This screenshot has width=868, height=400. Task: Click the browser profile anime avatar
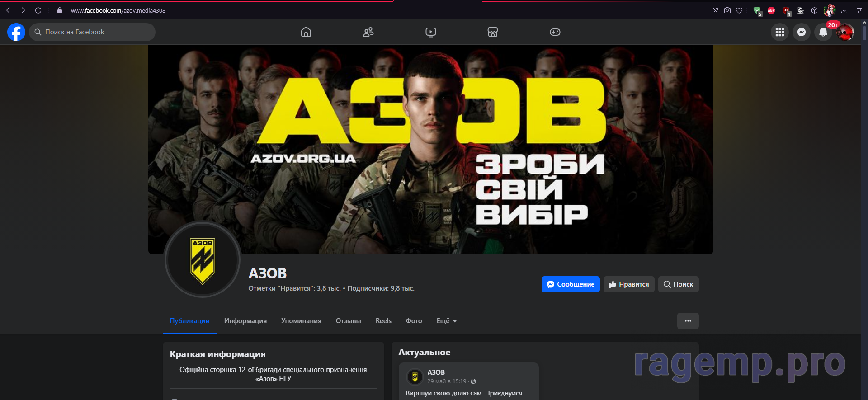pyautogui.click(x=829, y=10)
